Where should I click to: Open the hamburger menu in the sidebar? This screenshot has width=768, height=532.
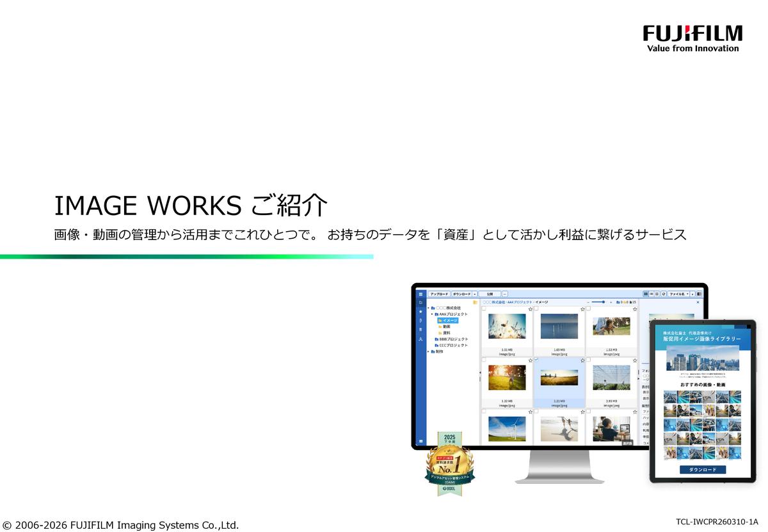click(420, 294)
